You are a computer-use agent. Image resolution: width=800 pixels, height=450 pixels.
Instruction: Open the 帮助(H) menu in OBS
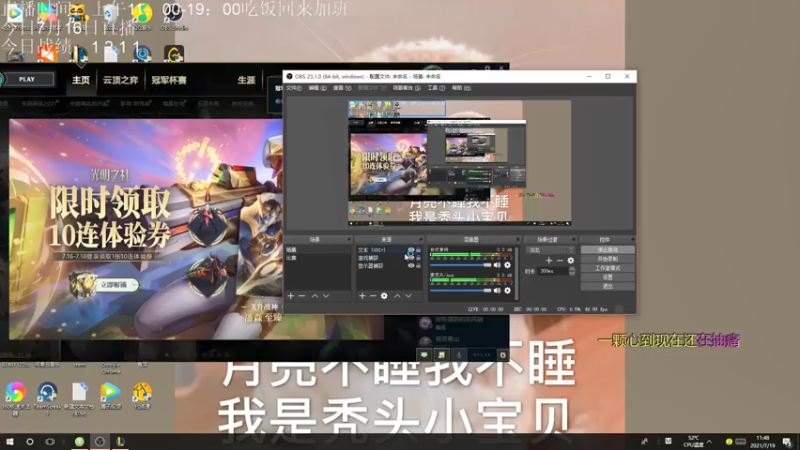[x=461, y=88]
